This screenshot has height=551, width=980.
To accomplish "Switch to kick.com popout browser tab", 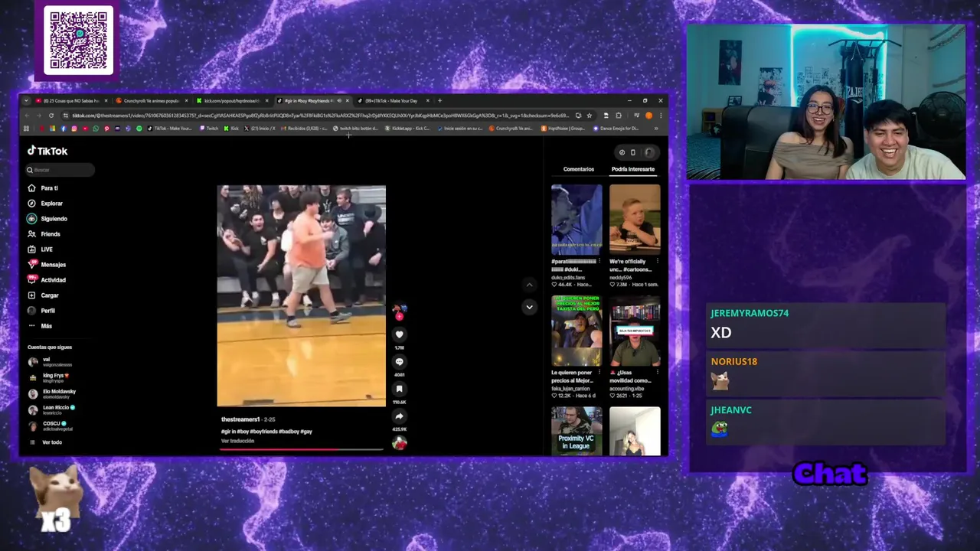I will 231,100.
